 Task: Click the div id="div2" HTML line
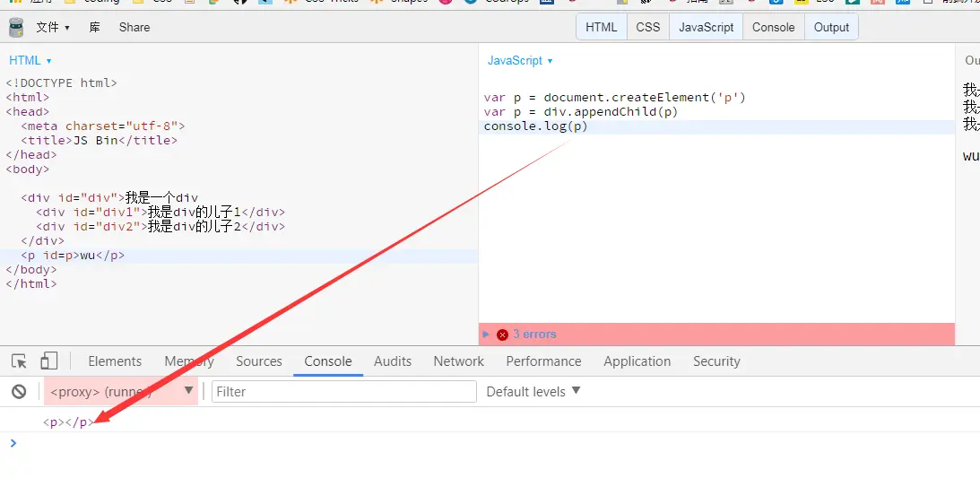point(160,226)
